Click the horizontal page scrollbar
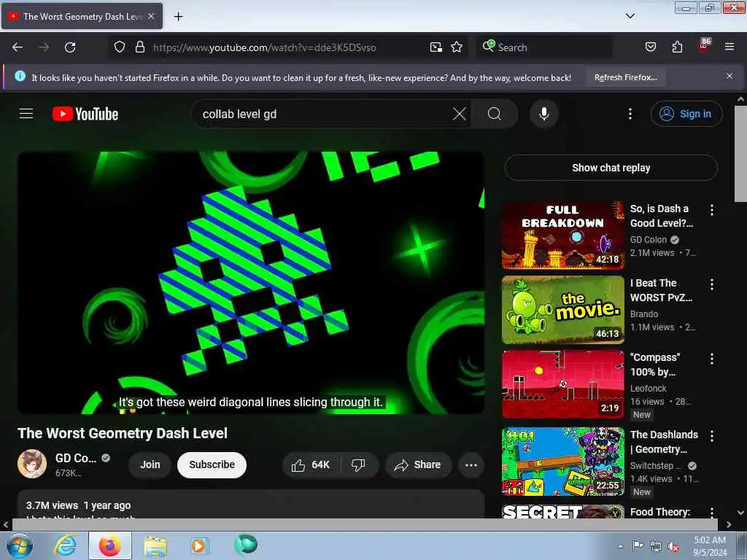 (x=365, y=524)
